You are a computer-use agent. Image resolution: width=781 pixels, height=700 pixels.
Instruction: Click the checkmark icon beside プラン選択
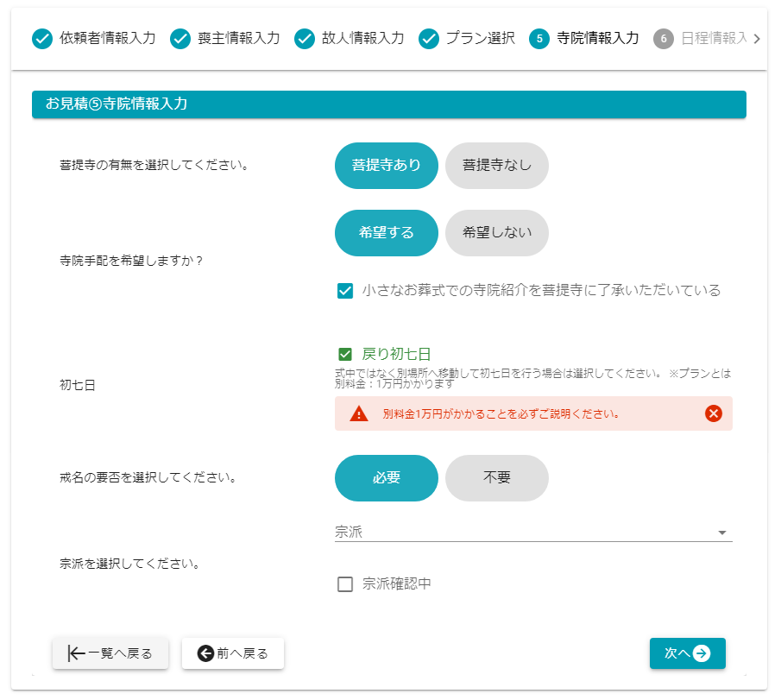[429, 39]
